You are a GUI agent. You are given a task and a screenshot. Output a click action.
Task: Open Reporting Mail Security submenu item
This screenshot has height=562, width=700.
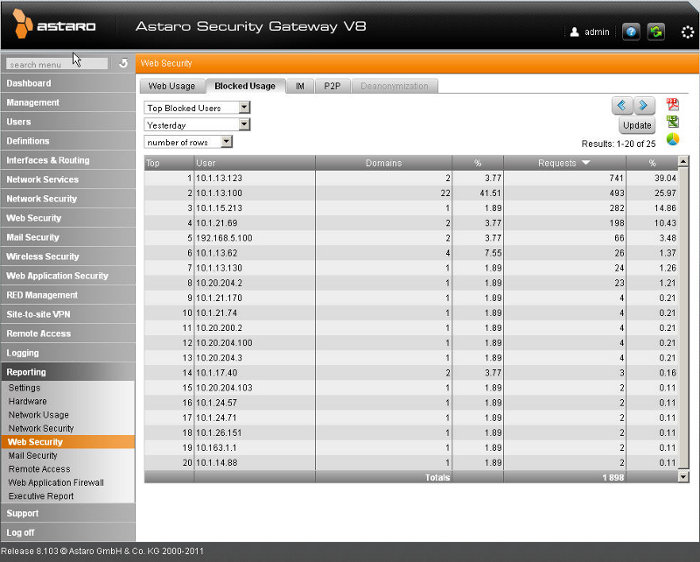click(x=68, y=455)
